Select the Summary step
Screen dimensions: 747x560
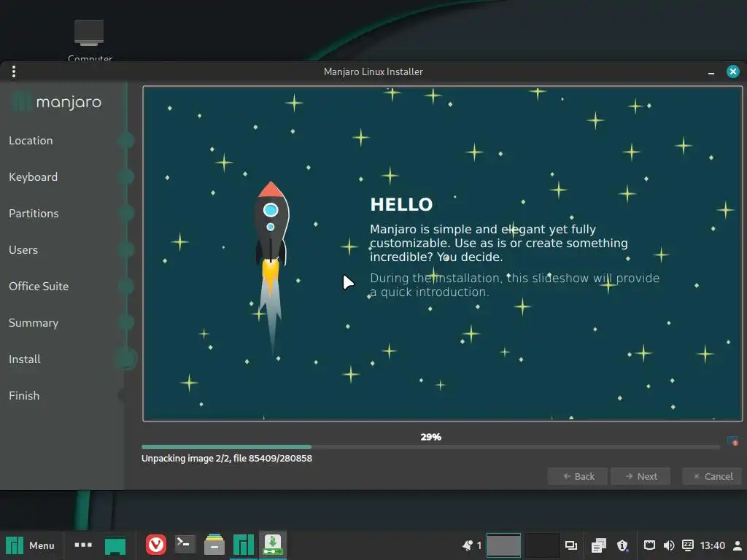pos(34,322)
